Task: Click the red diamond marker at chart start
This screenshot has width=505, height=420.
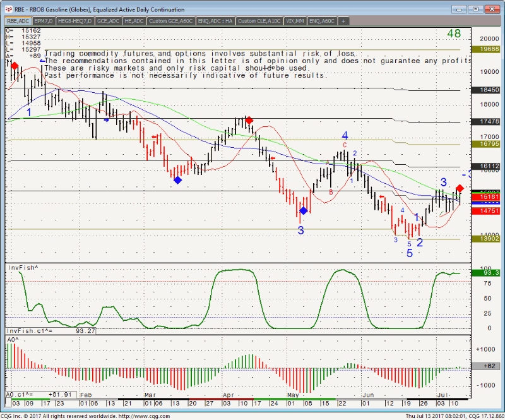Action: [x=15, y=66]
